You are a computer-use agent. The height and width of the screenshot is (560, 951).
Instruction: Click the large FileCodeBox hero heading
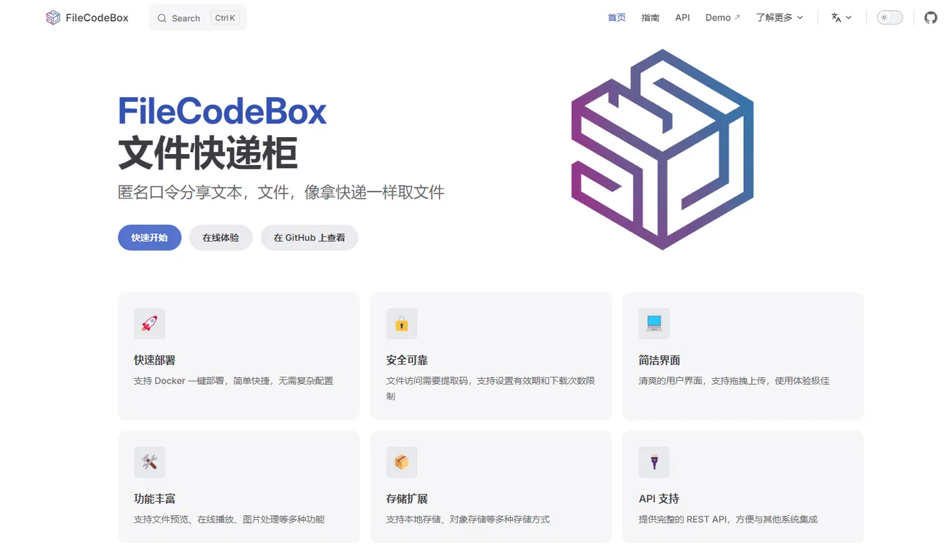[223, 111]
